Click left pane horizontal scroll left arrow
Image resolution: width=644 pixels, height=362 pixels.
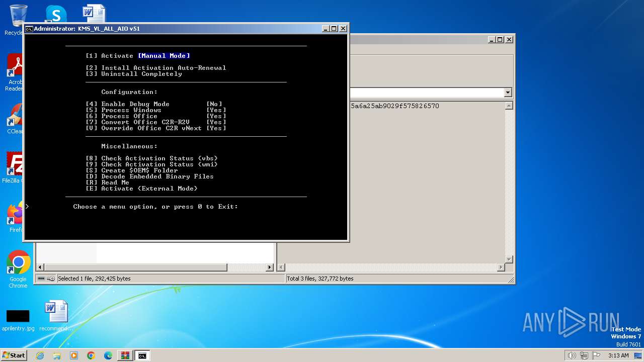(x=41, y=267)
